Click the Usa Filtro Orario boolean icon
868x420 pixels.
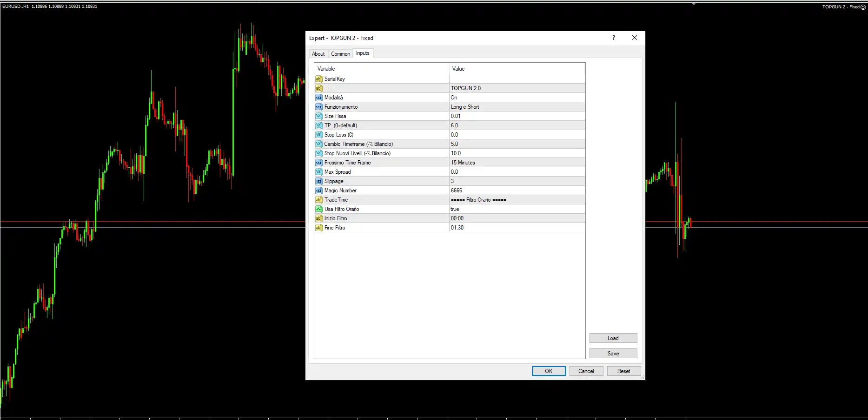pyautogui.click(x=318, y=209)
